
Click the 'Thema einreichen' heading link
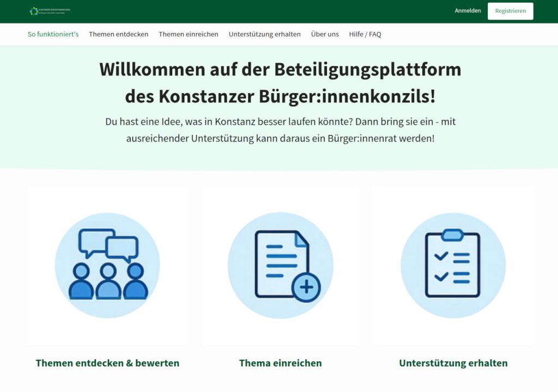[x=280, y=363]
